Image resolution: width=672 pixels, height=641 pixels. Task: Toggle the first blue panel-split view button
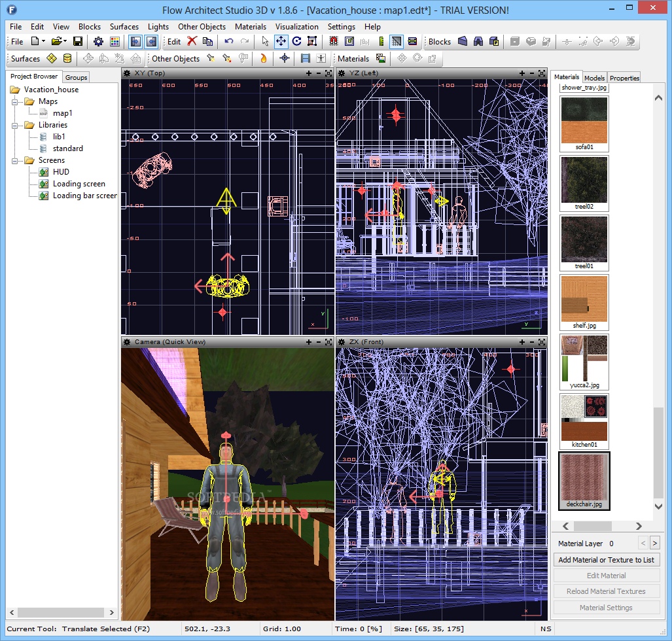pyautogui.click(x=135, y=42)
